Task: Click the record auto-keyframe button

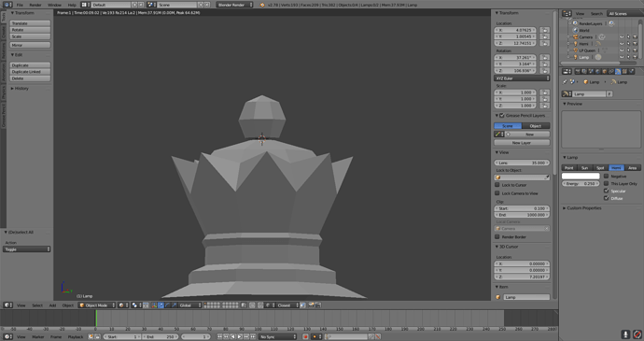Action: tap(305, 336)
